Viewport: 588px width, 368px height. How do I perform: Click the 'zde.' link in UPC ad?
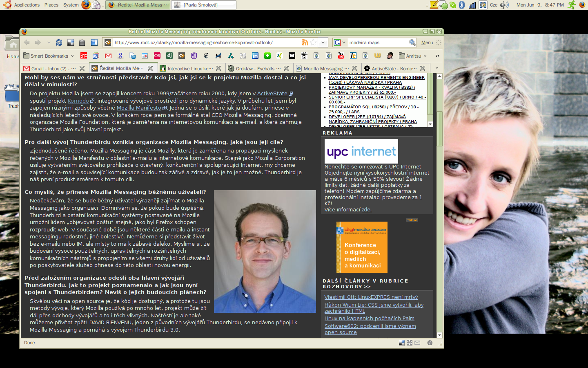367,210
